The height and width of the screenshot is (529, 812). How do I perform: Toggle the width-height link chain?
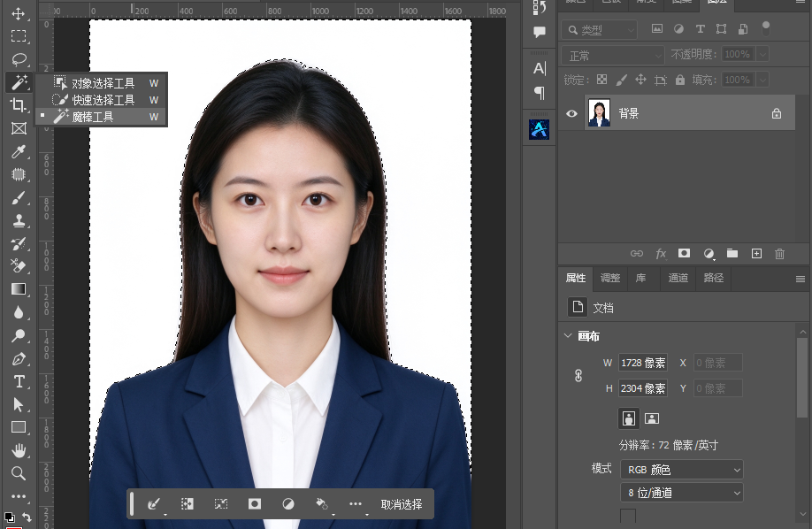pyautogui.click(x=578, y=375)
